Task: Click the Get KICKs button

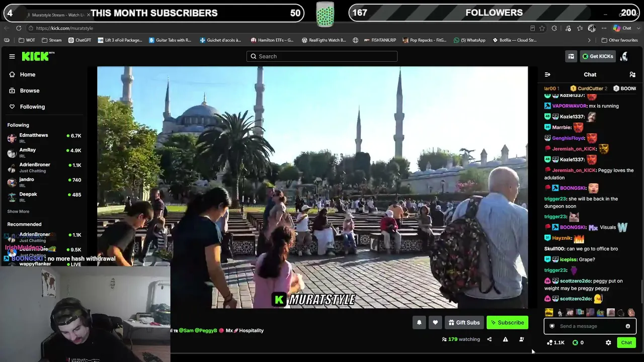Action: tap(597, 56)
